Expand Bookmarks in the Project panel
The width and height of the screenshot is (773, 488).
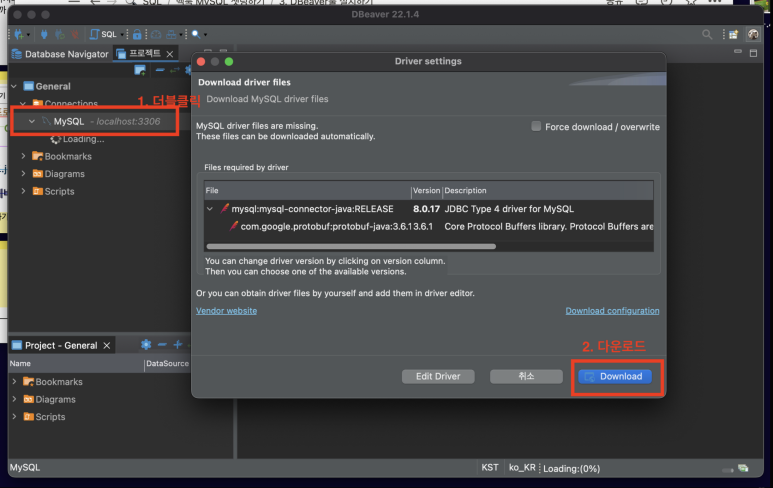click(14, 382)
